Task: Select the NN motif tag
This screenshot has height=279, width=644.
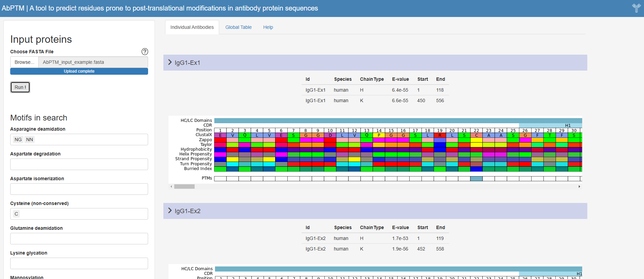Action: tap(30, 139)
